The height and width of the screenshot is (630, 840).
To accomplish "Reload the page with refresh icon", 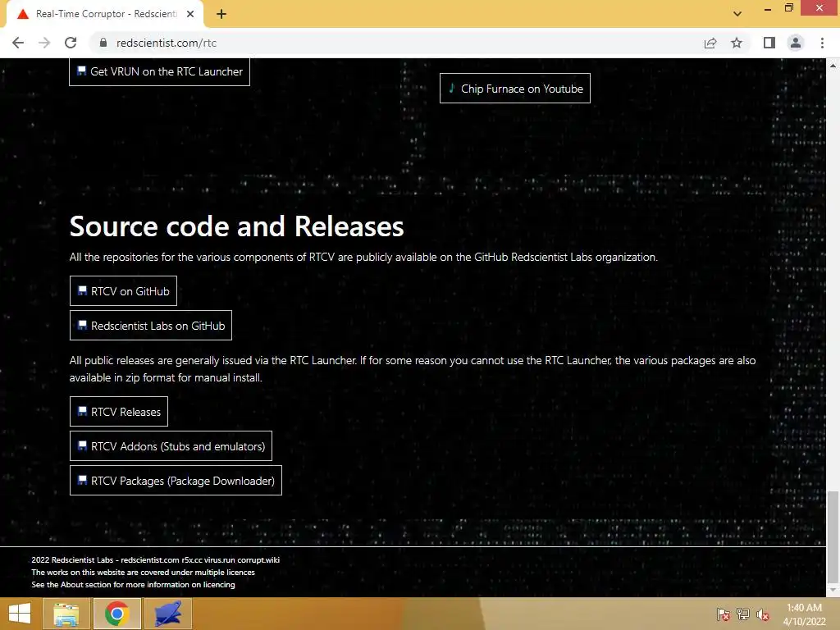I will click(71, 43).
